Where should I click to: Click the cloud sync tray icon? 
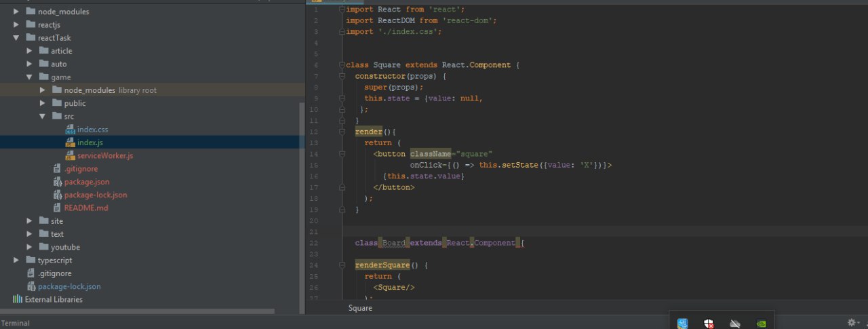click(735, 324)
